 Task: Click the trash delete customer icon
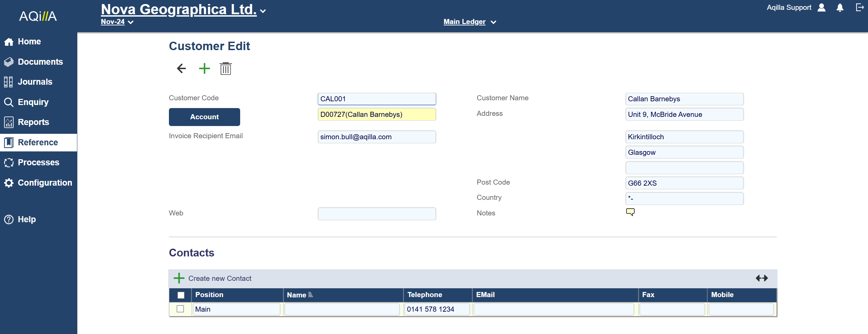(226, 69)
